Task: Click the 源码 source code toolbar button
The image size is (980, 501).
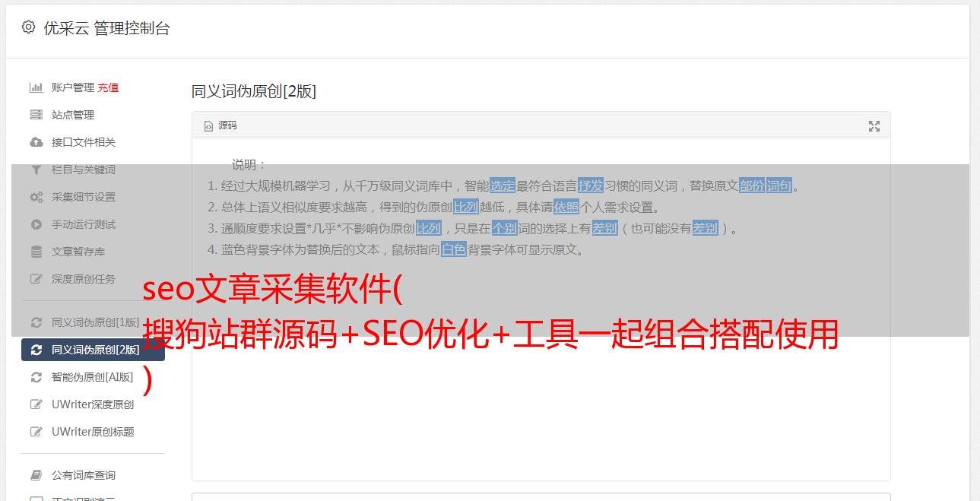Action: click(x=220, y=125)
